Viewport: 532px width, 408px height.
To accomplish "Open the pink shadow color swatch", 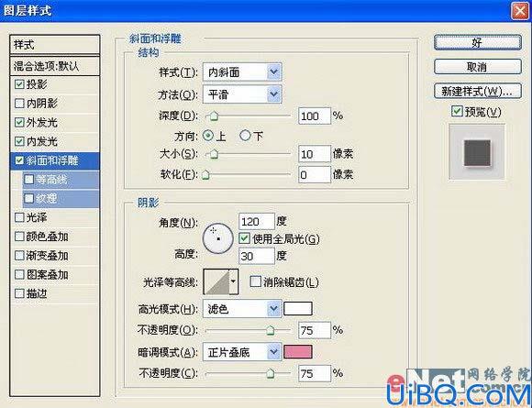I will [298, 352].
